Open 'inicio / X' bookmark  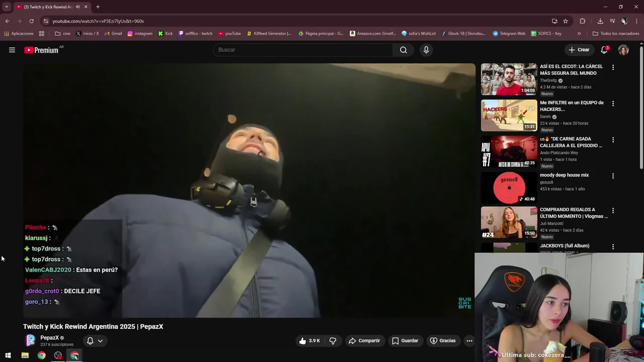coord(87,34)
